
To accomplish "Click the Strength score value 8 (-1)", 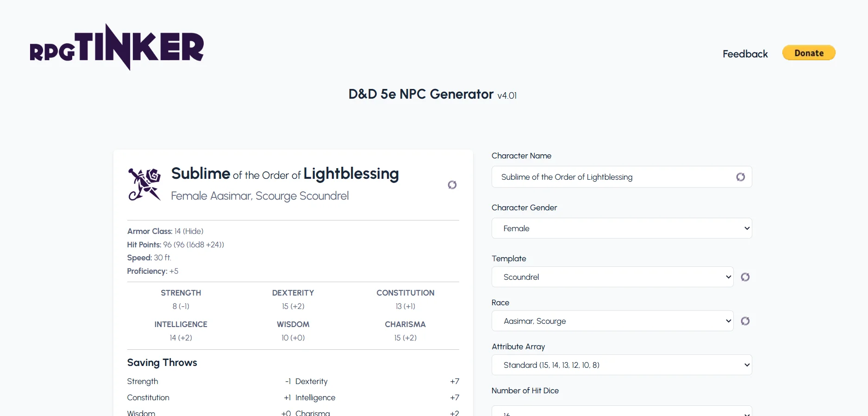I will [181, 306].
